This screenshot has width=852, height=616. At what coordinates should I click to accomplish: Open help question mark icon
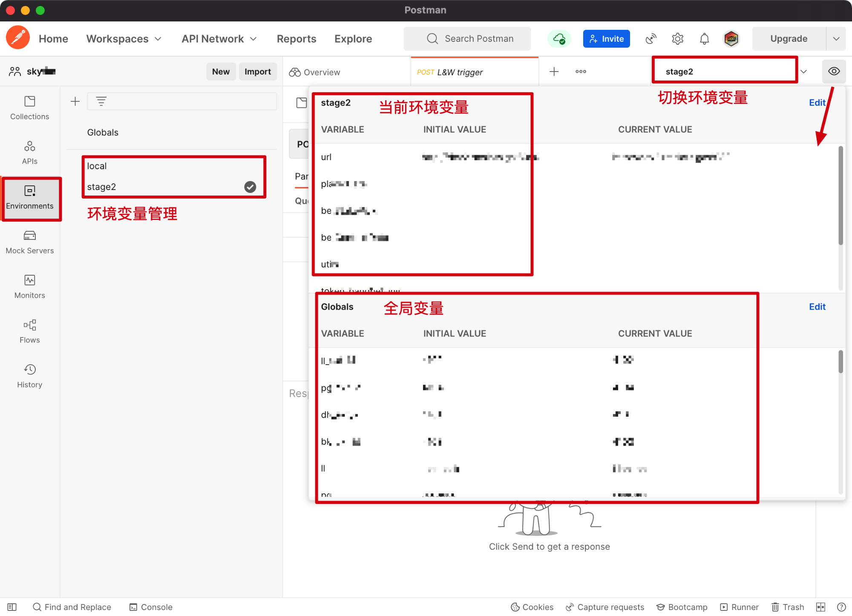coord(841,607)
